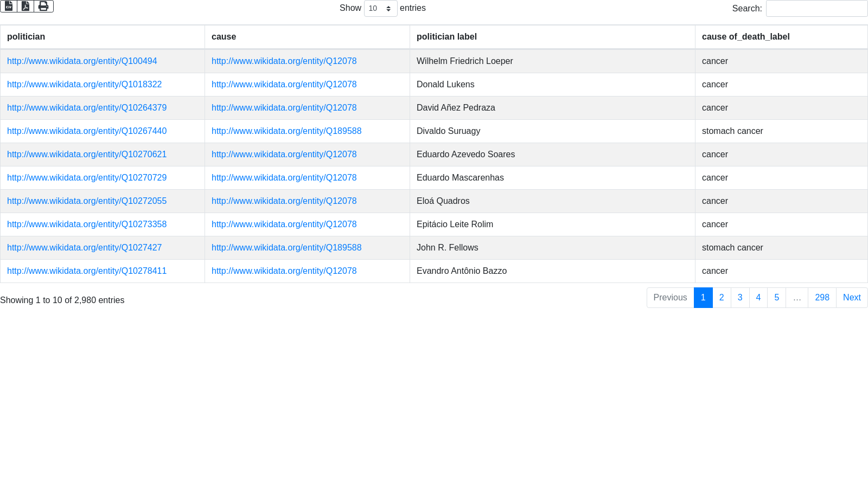The width and height of the screenshot is (868, 488).
Task: Go to page 5 of results
Action: coord(777,298)
